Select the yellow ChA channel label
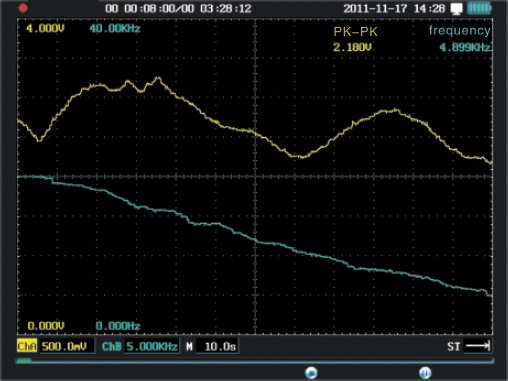The width and height of the screenshot is (508, 381). [27, 346]
